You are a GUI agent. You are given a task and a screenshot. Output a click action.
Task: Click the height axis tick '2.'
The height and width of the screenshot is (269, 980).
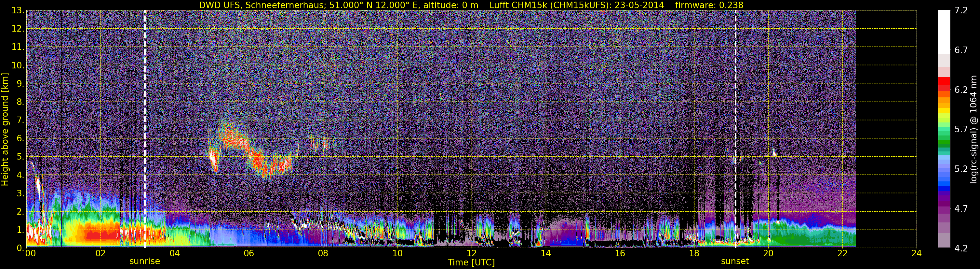point(20,212)
